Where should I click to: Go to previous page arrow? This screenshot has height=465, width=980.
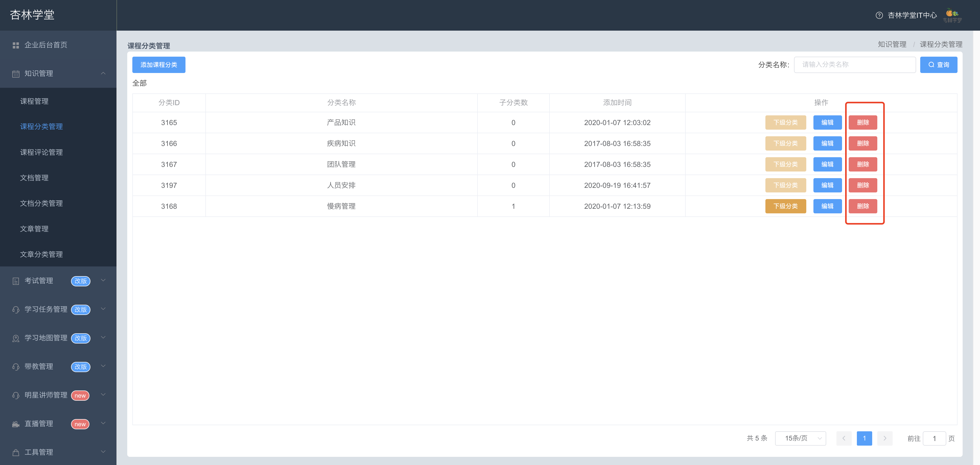coord(844,438)
